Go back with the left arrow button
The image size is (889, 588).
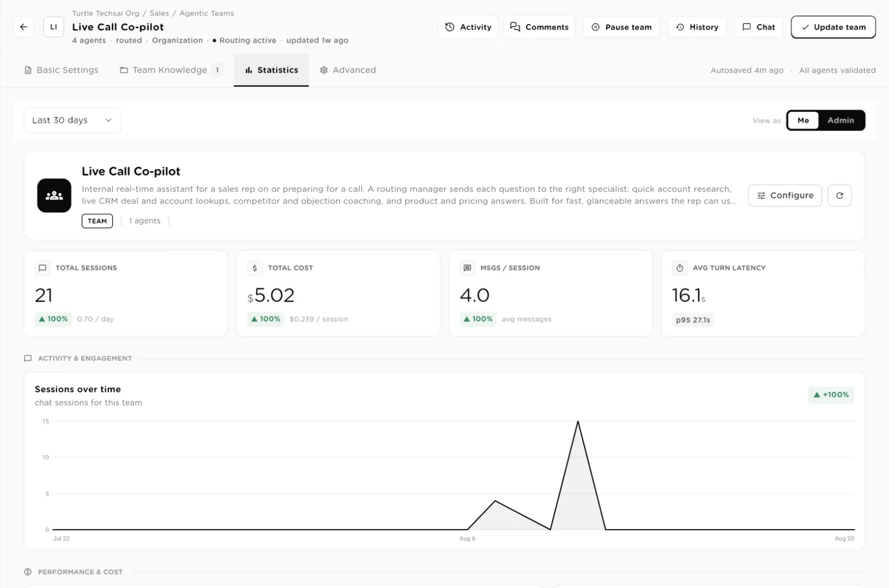(23, 27)
